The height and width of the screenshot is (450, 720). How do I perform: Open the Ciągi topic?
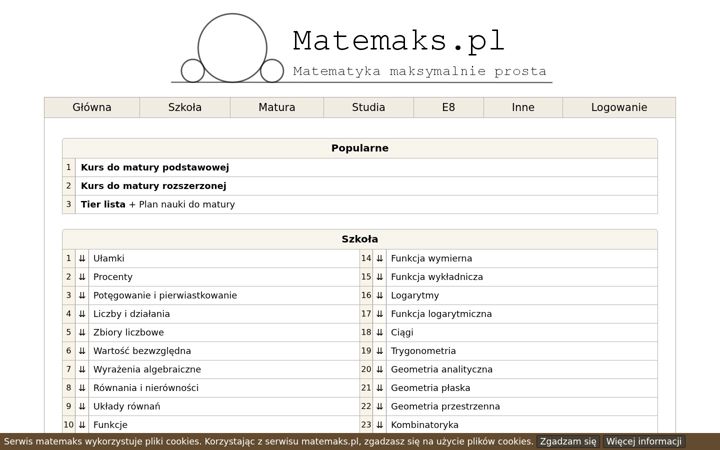(402, 332)
